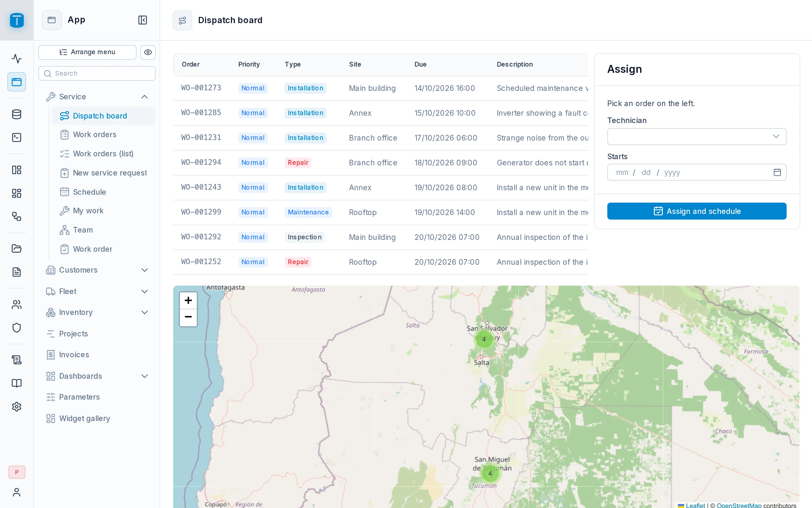
Task: Open the Leaflet link on the map
Action: (695, 505)
